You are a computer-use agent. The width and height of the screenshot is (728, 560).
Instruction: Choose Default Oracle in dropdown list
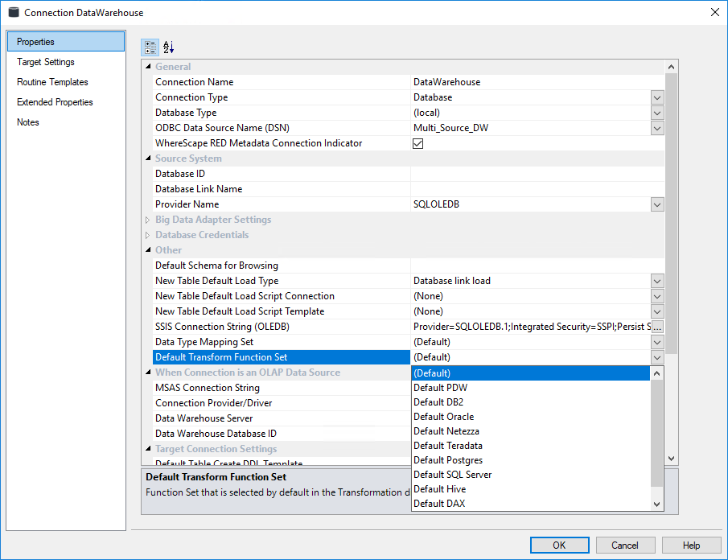pos(443,417)
